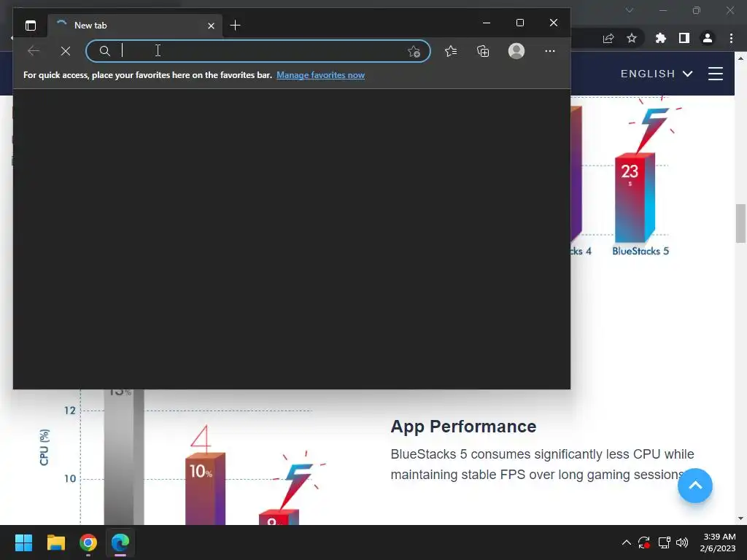The image size is (747, 560).
Task: Open Edge tab actions menu icon
Action: point(31,26)
